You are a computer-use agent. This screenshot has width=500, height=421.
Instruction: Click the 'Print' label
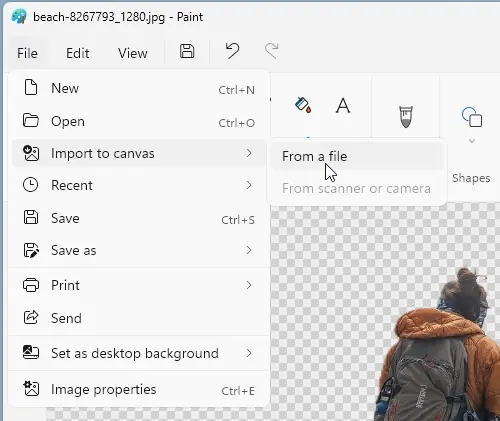point(65,286)
